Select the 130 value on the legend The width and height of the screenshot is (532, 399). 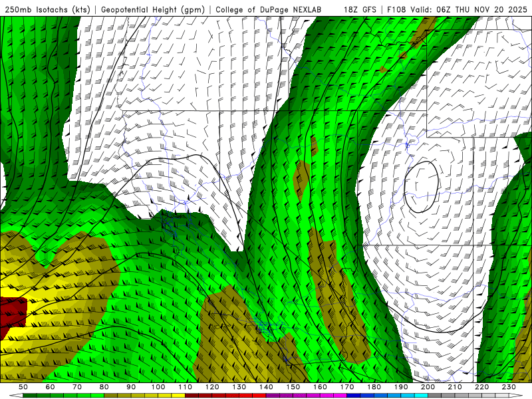coord(239,387)
